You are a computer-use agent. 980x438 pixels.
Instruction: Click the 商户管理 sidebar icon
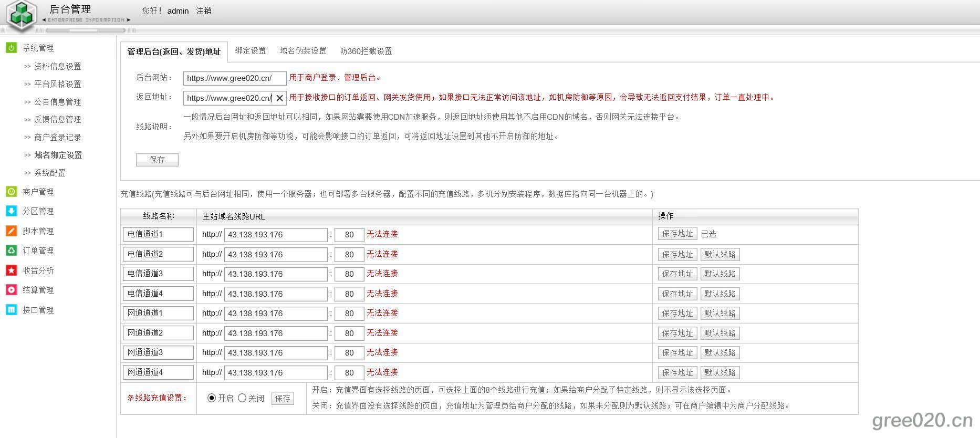click(11, 192)
